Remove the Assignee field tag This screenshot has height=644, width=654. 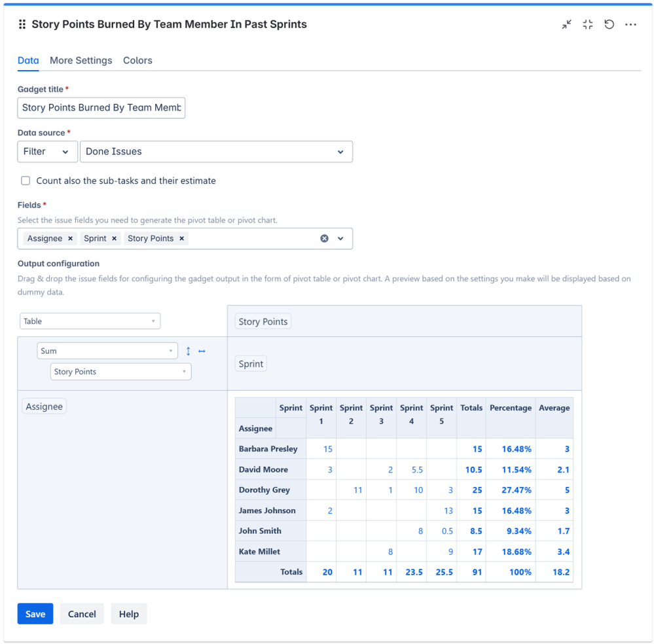pos(71,239)
